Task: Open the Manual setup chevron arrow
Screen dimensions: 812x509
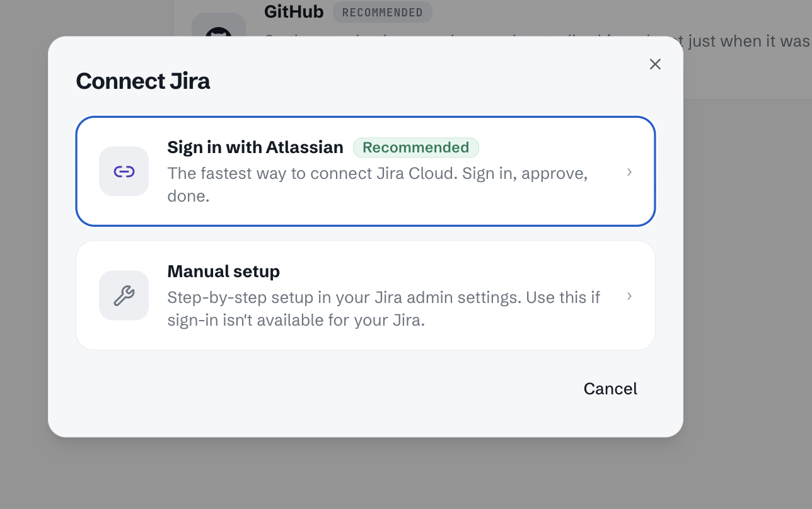Action: (x=629, y=296)
